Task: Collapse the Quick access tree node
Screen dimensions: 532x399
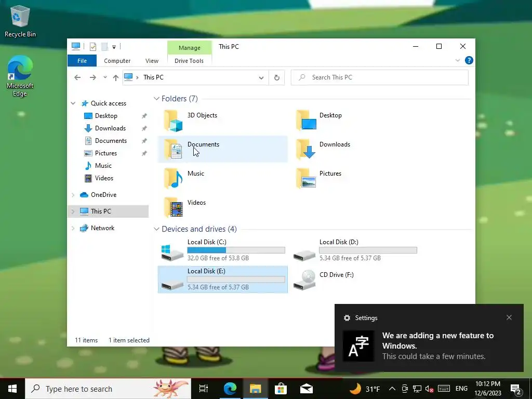Action: (73, 103)
